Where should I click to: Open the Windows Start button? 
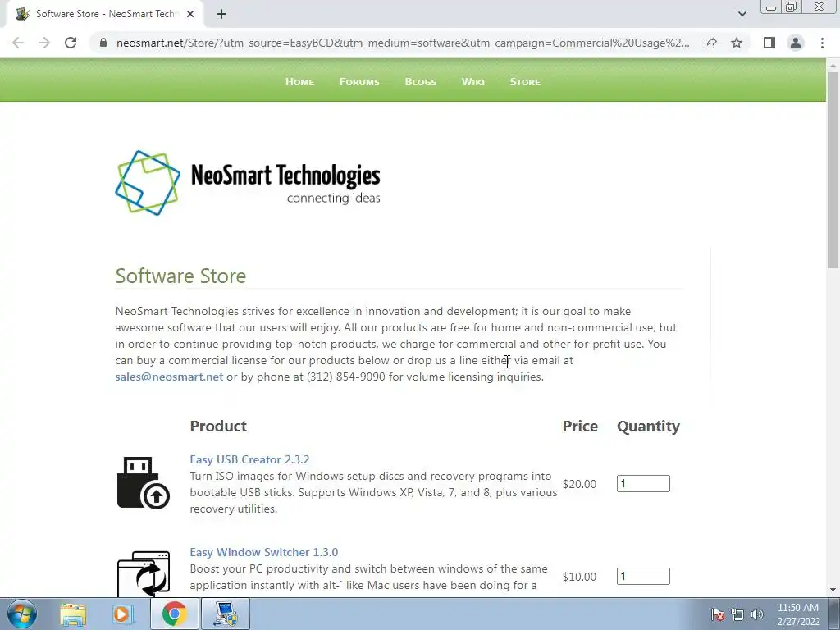22,614
